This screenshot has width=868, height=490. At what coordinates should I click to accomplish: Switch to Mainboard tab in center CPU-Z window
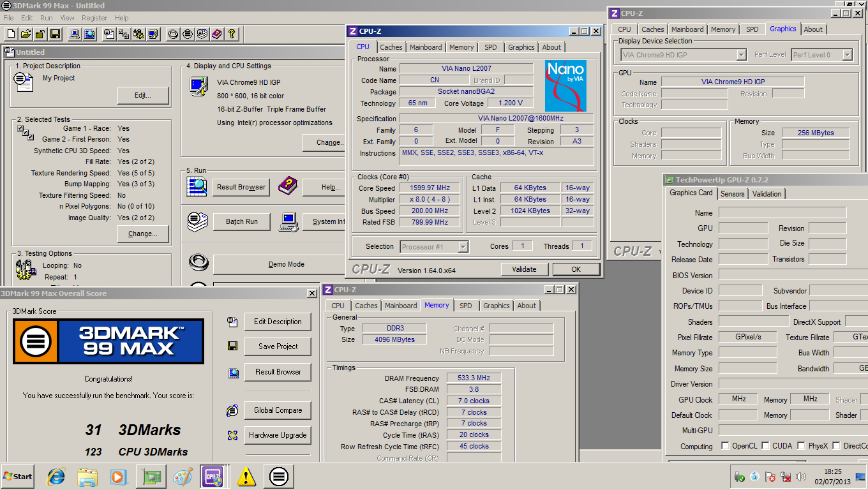[x=426, y=47]
